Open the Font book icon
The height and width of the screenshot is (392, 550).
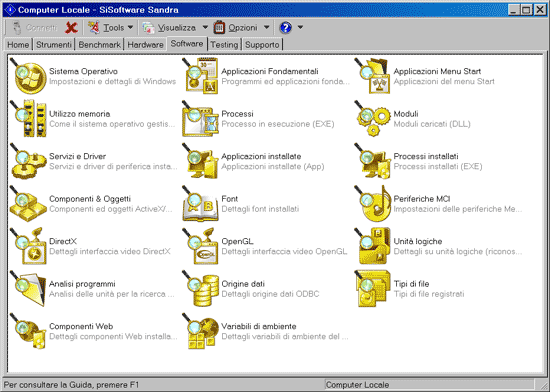[x=200, y=203]
